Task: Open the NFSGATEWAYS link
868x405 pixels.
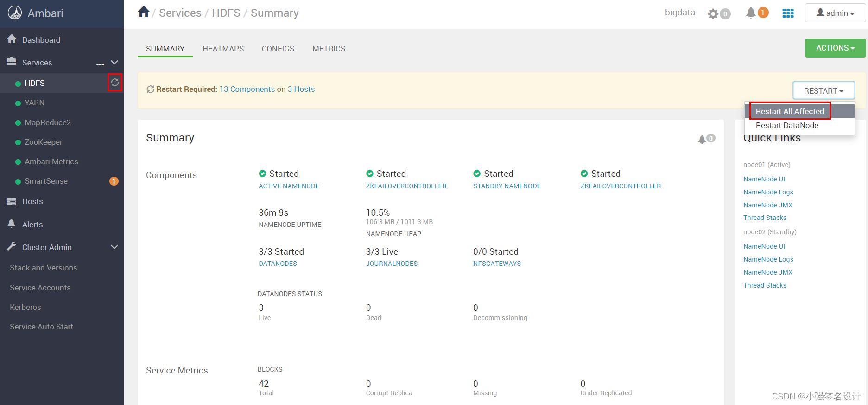Action: (497, 264)
